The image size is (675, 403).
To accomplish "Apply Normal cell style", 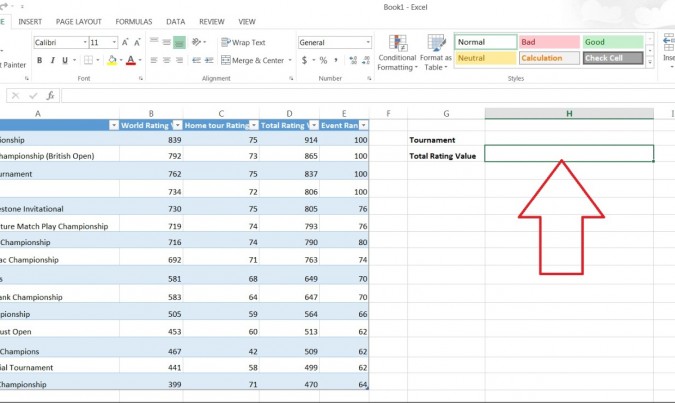I will click(x=486, y=42).
